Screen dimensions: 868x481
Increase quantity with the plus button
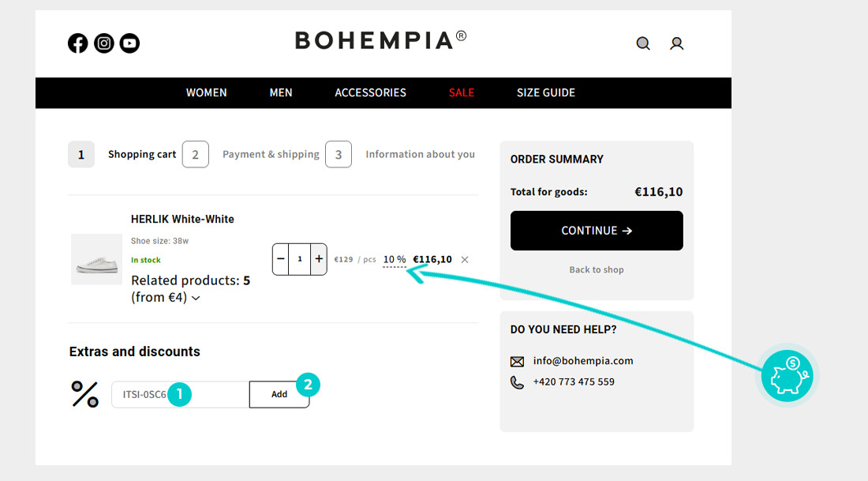click(319, 259)
